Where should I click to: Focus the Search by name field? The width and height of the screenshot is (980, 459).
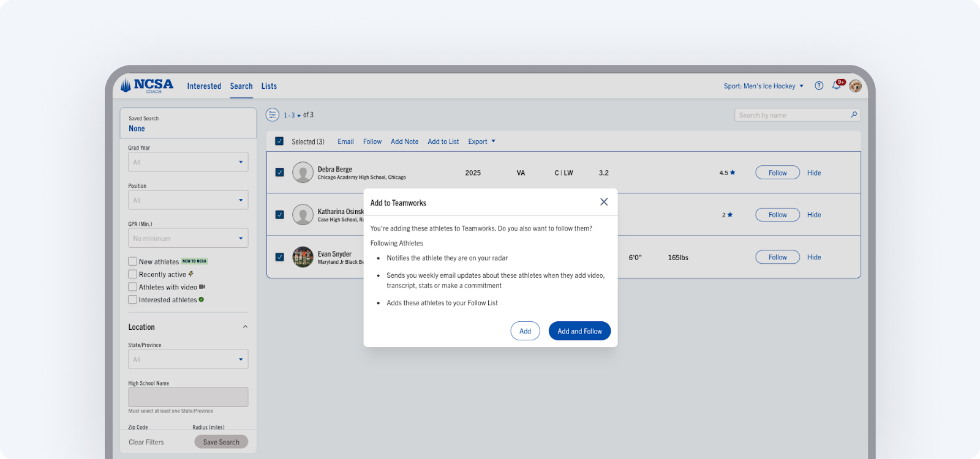pyautogui.click(x=797, y=115)
